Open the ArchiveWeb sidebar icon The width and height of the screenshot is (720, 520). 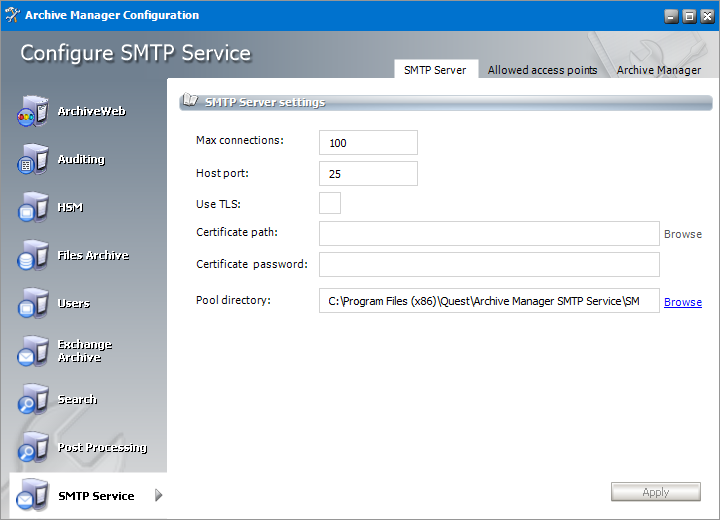[32, 112]
